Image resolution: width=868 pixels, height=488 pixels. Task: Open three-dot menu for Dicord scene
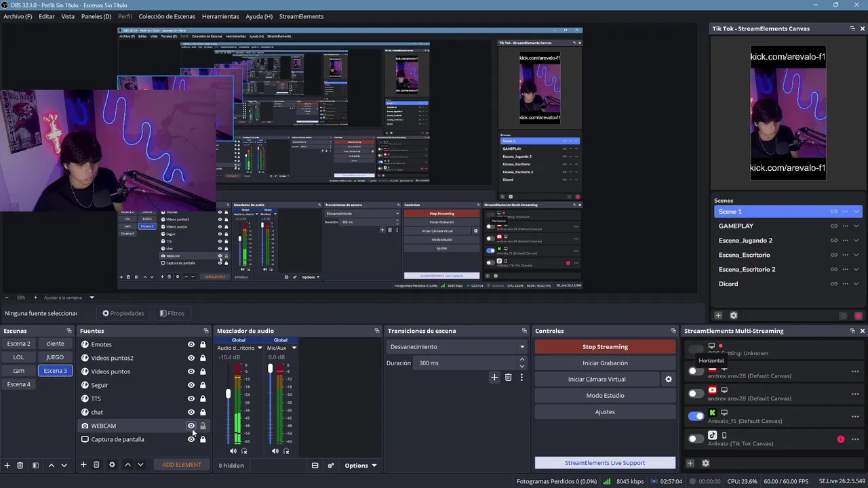tap(845, 284)
